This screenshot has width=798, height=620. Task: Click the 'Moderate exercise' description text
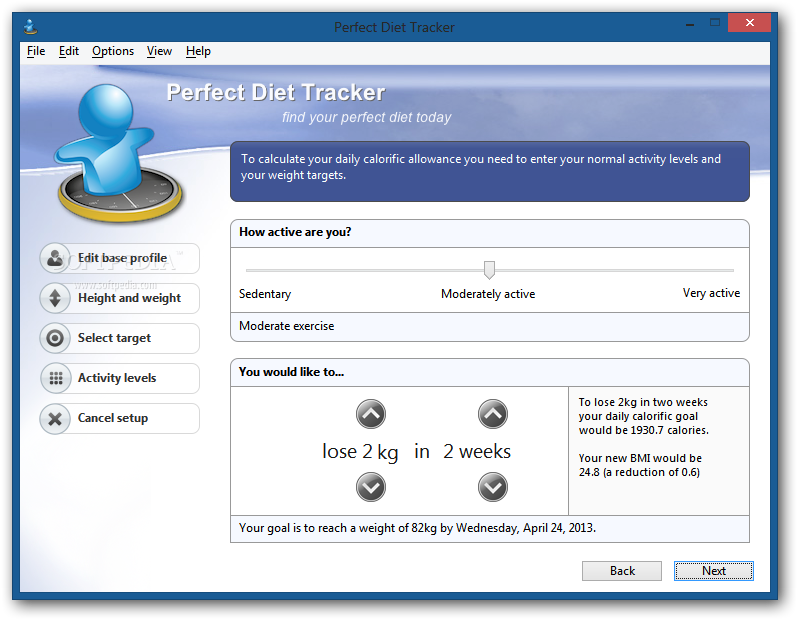click(287, 326)
